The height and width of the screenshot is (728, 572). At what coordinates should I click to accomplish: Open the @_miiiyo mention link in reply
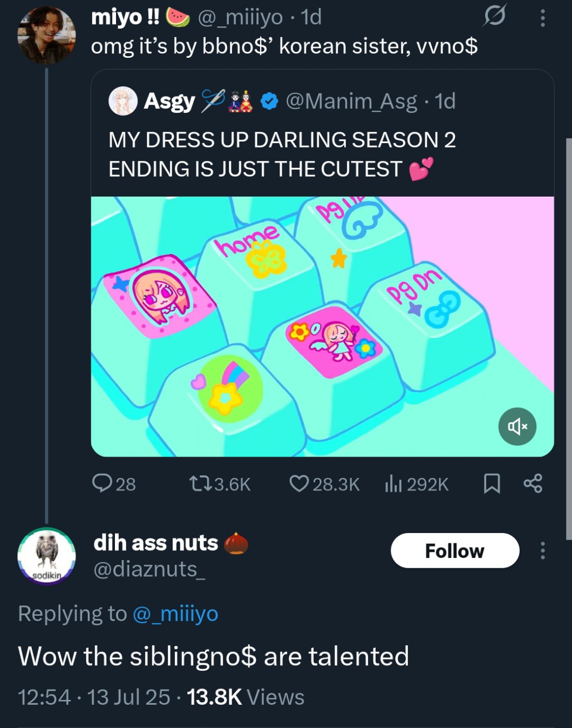click(175, 614)
